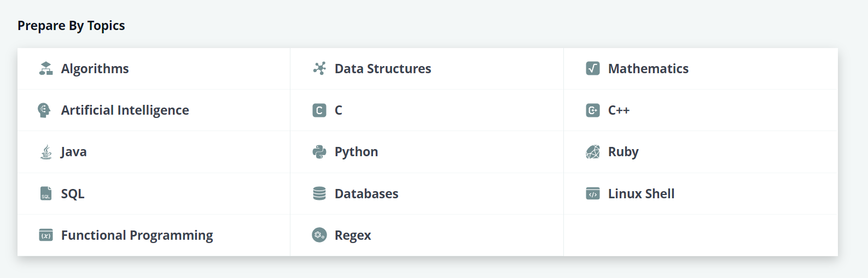Go to the Mathematics topic

point(648,69)
